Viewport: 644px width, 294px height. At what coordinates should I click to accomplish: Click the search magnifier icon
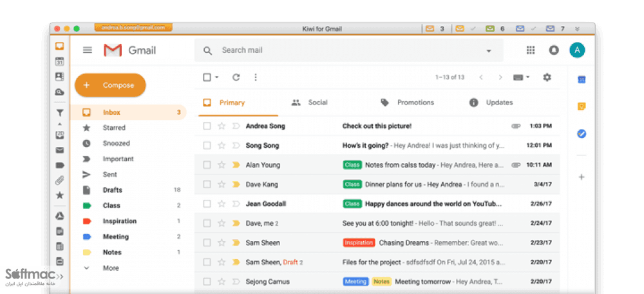click(208, 50)
